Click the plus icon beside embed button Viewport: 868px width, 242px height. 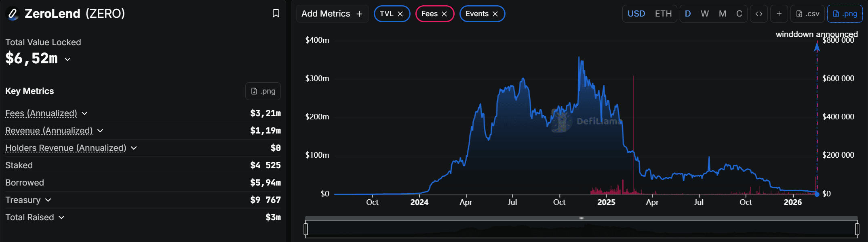(x=779, y=14)
